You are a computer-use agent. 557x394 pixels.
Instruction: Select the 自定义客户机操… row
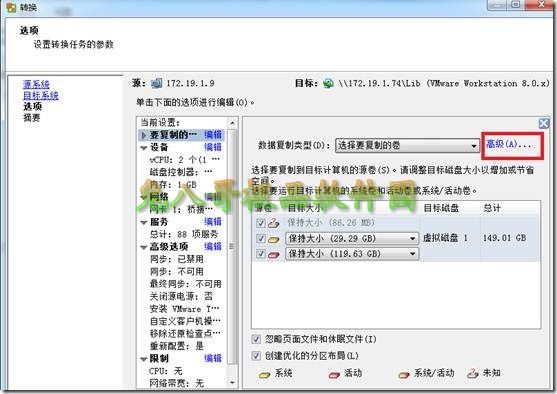[185, 321]
